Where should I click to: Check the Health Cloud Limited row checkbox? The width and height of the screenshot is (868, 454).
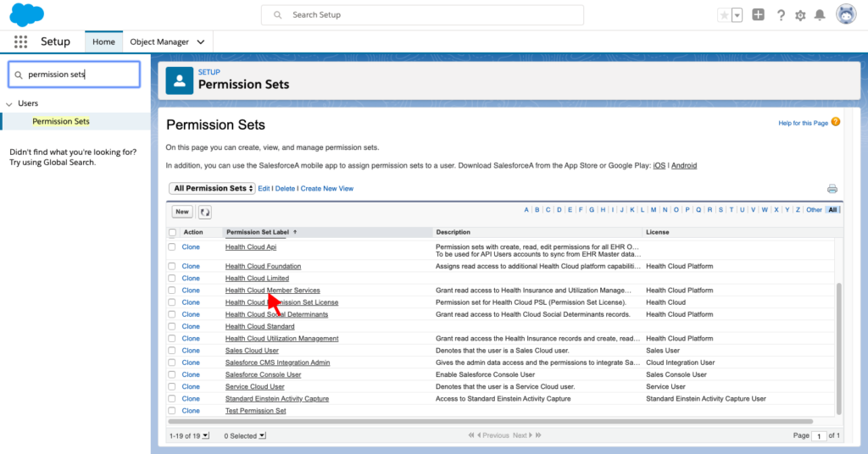(x=171, y=278)
